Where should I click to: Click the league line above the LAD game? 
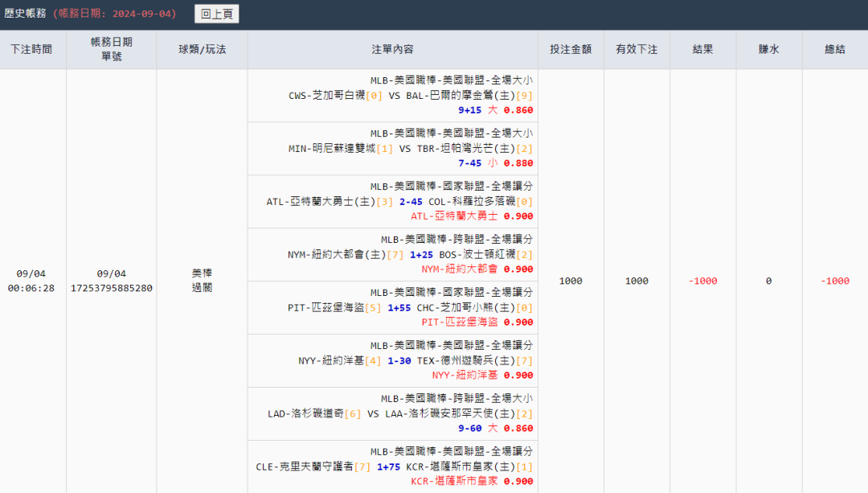(x=457, y=398)
